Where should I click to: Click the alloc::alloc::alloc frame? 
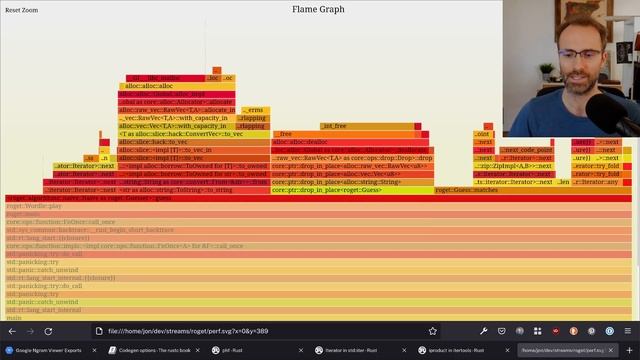[x=177, y=86]
